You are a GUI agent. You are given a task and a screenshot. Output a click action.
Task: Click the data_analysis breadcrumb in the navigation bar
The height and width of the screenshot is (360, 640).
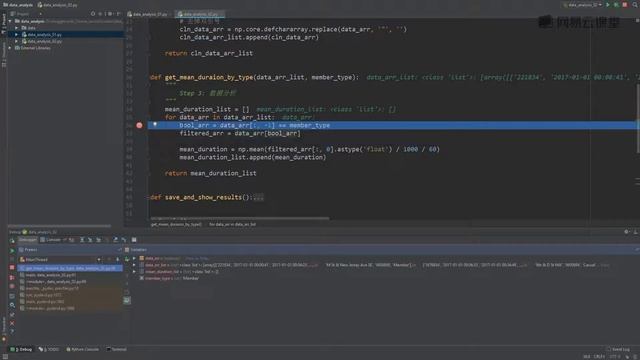(18, 5)
